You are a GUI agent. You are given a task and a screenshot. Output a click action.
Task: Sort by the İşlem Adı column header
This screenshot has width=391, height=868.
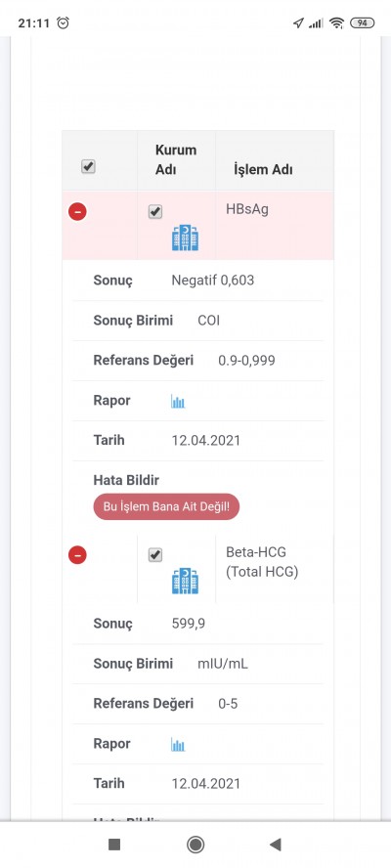click(263, 170)
